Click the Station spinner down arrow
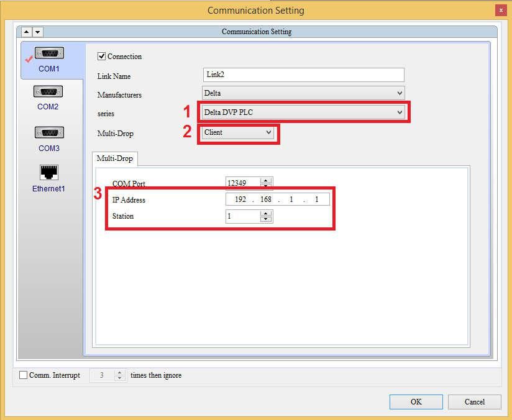The width and height of the screenshot is (512, 420). [267, 219]
